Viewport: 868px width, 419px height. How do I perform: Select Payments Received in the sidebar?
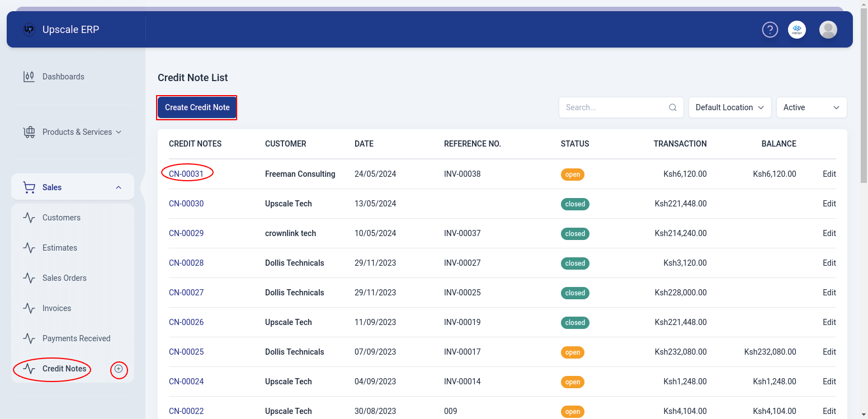tap(76, 338)
